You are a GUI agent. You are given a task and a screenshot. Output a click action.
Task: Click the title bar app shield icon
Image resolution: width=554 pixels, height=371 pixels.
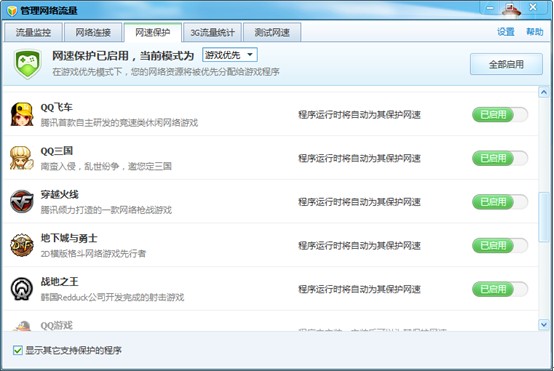tap(12, 11)
